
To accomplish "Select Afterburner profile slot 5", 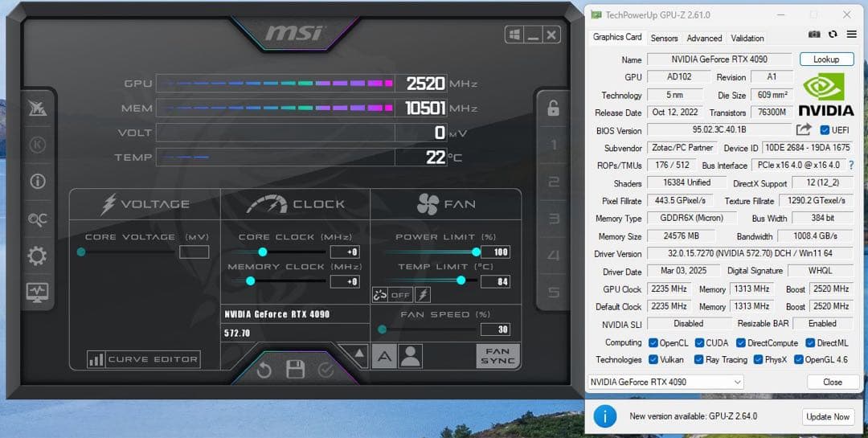I will tap(553, 292).
